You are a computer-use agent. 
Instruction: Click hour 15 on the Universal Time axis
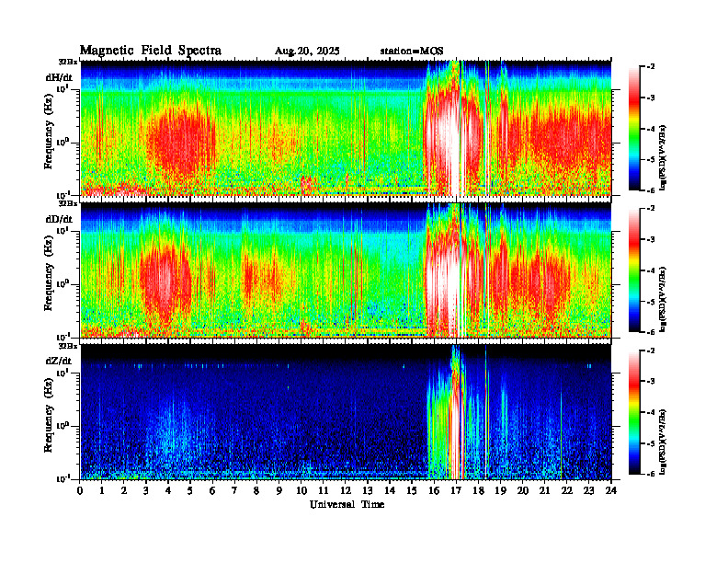pos(412,491)
